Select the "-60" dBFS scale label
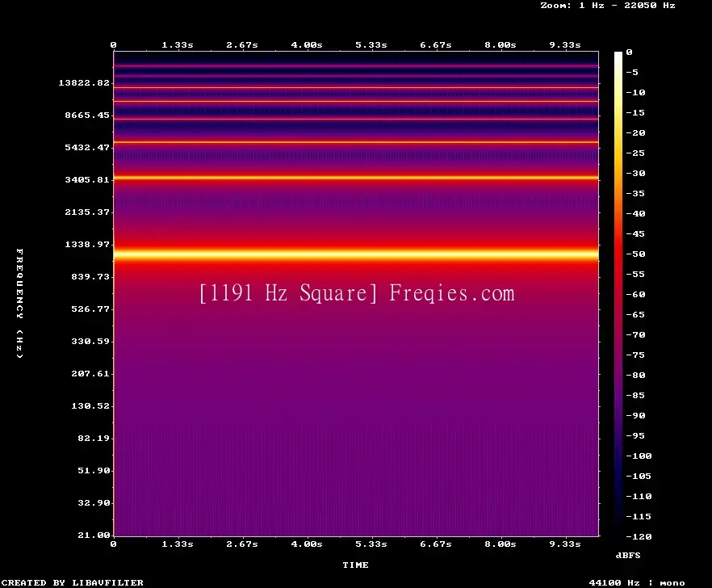This screenshot has height=588, width=712. coord(635,295)
